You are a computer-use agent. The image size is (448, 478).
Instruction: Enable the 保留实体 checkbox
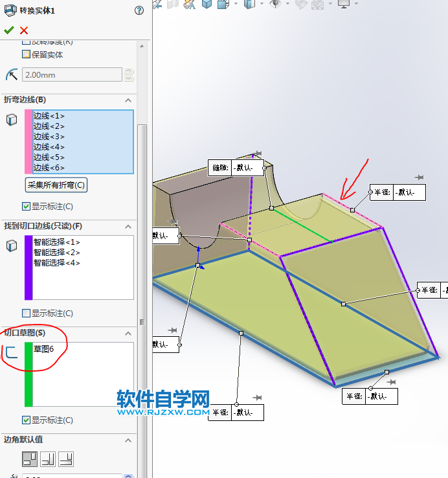tap(27, 55)
